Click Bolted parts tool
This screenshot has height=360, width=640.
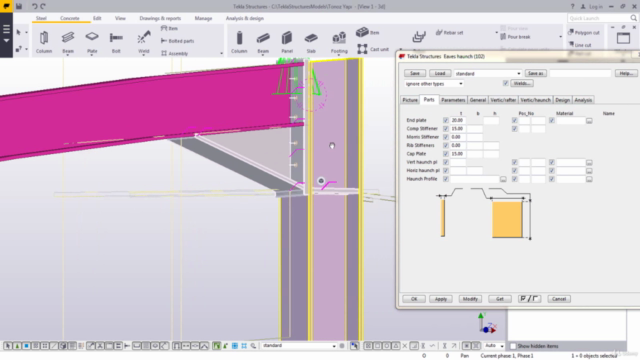[178, 41]
